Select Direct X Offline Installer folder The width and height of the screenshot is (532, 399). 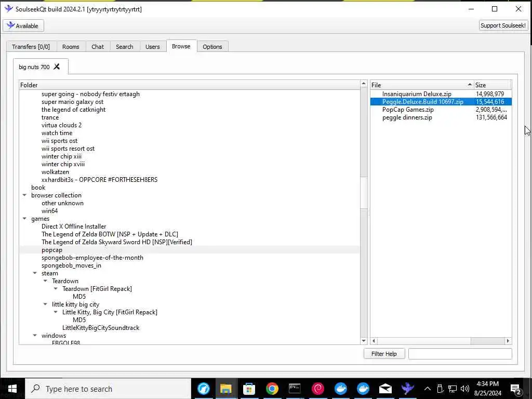pos(74,227)
